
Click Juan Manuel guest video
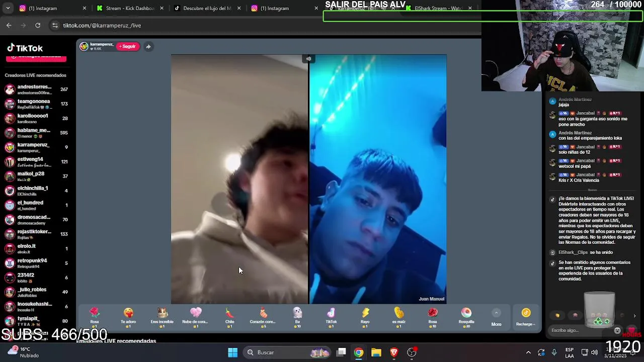click(378, 179)
